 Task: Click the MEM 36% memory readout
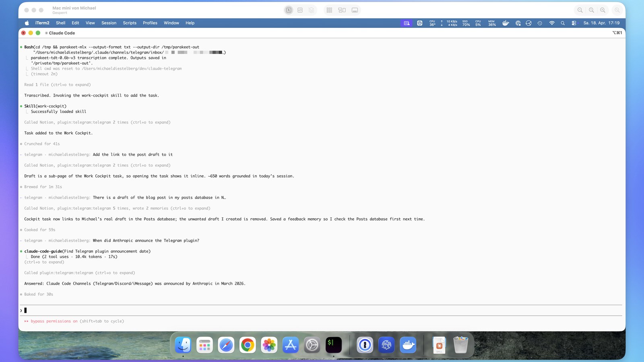492,23
